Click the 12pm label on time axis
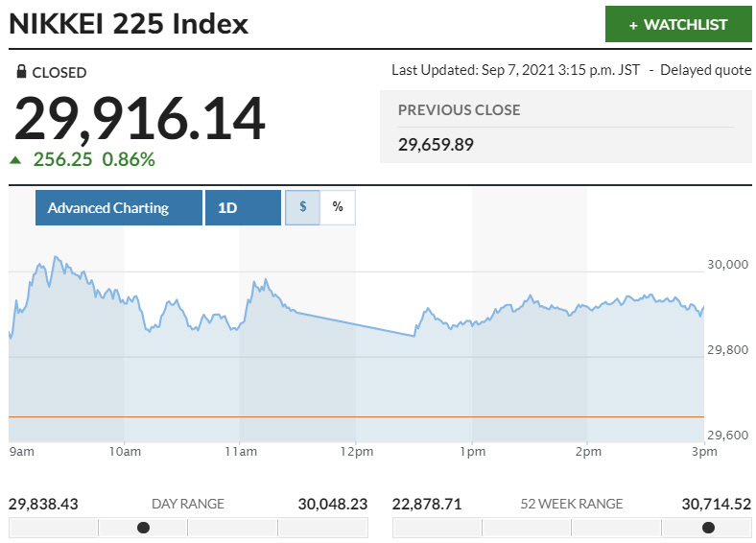Viewport: 756px width, 543px height. 356,452
